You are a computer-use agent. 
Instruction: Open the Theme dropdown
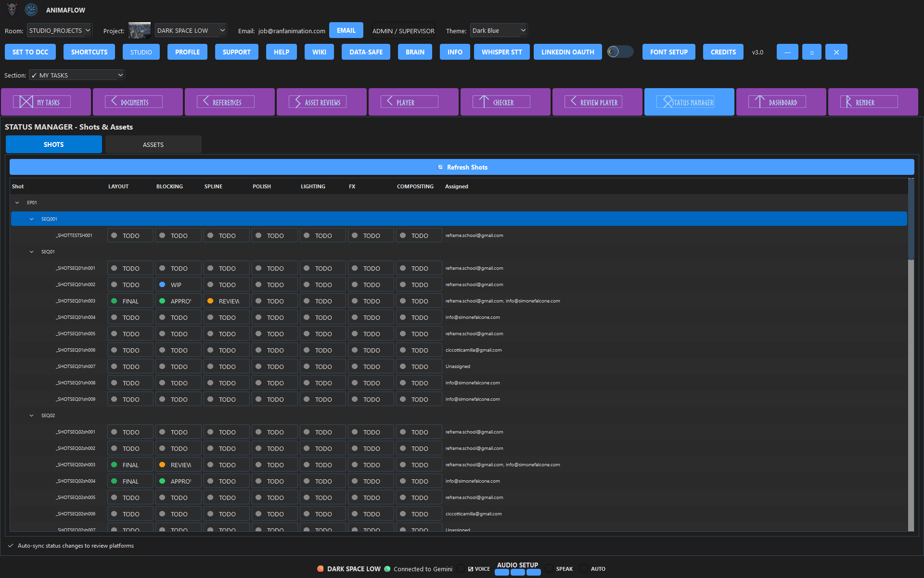pos(499,30)
